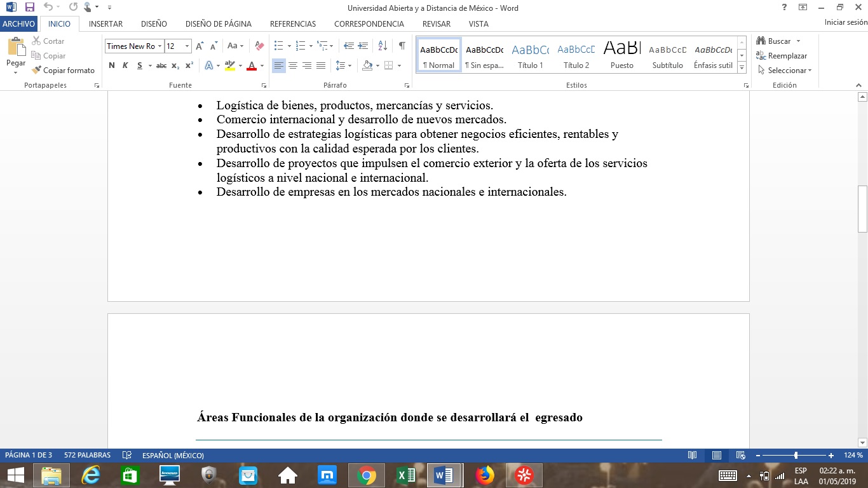Click Iniciar sesión to sign in
Screen dimensions: 868x488
(x=846, y=22)
